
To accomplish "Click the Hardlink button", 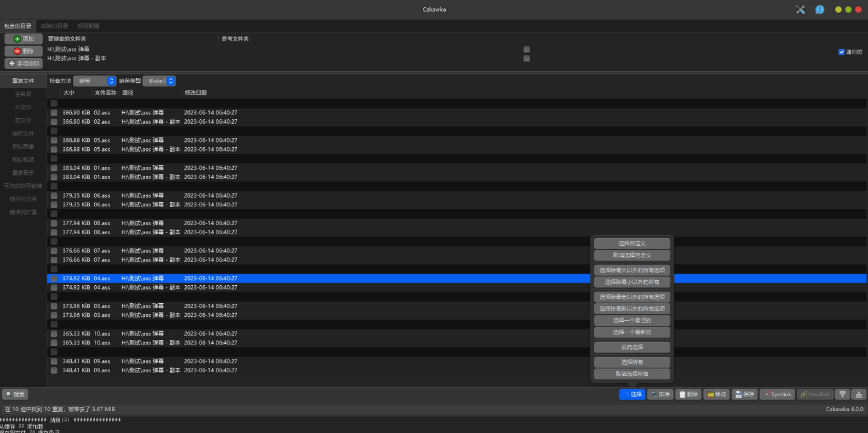I will pos(815,394).
